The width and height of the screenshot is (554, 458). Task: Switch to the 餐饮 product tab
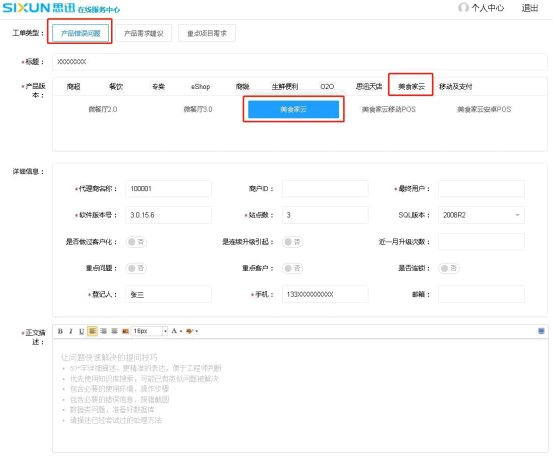point(116,87)
